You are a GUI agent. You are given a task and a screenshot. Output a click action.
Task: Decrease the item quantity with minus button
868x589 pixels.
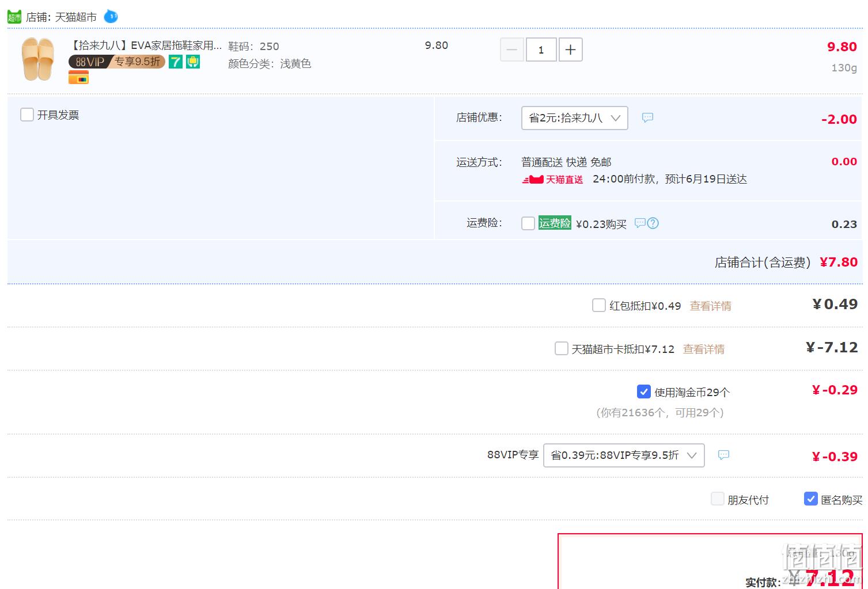pyautogui.click(x=511, y=50)
